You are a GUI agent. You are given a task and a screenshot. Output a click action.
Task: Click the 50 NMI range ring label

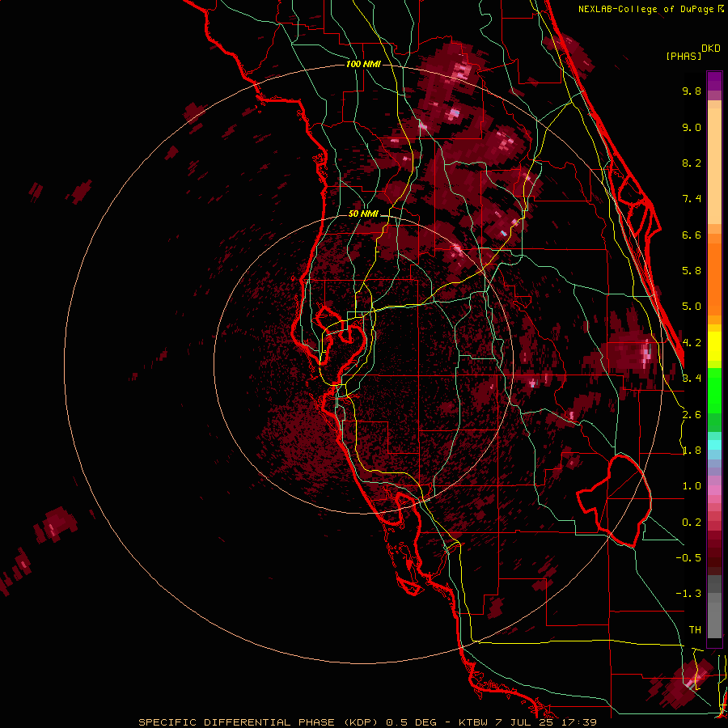click(x=363, y=214)
